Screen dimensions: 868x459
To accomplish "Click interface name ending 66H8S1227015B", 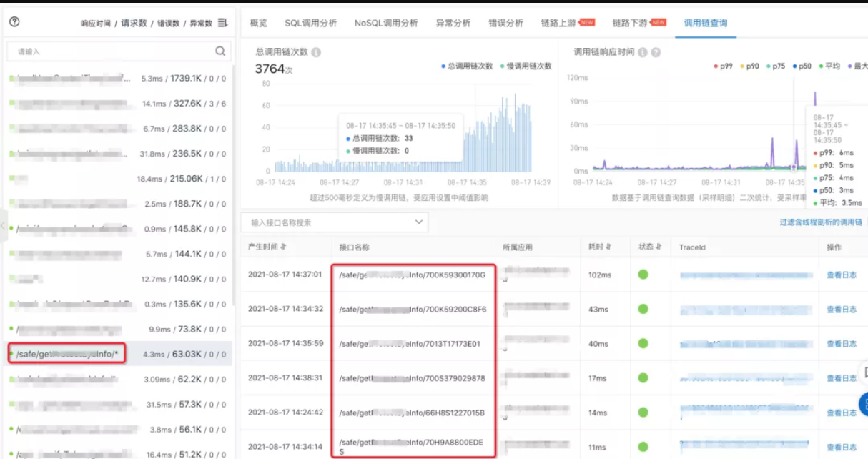I will 412,413.
